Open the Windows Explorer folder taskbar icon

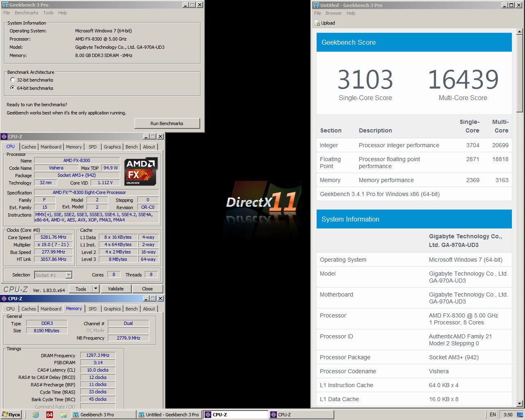pos(63,415)
